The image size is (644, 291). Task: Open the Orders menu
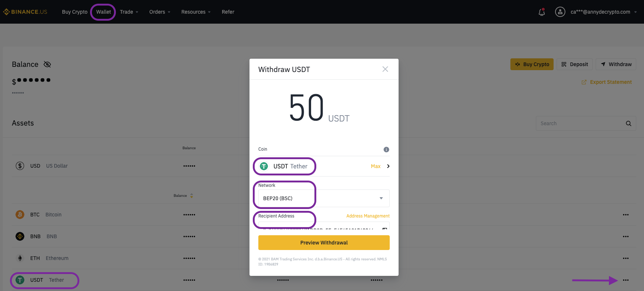(x=160, y=12)
